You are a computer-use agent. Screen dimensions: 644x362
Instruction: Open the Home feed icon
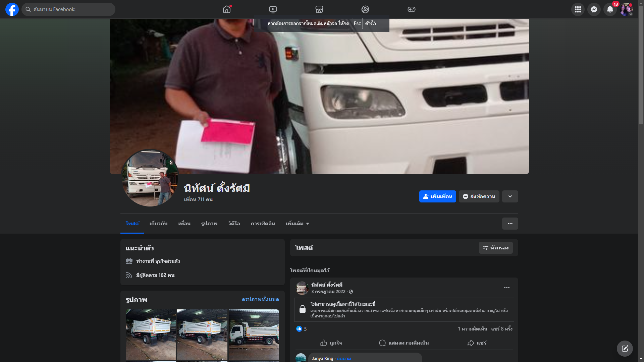pyautogui.click(x=227, y=9)
